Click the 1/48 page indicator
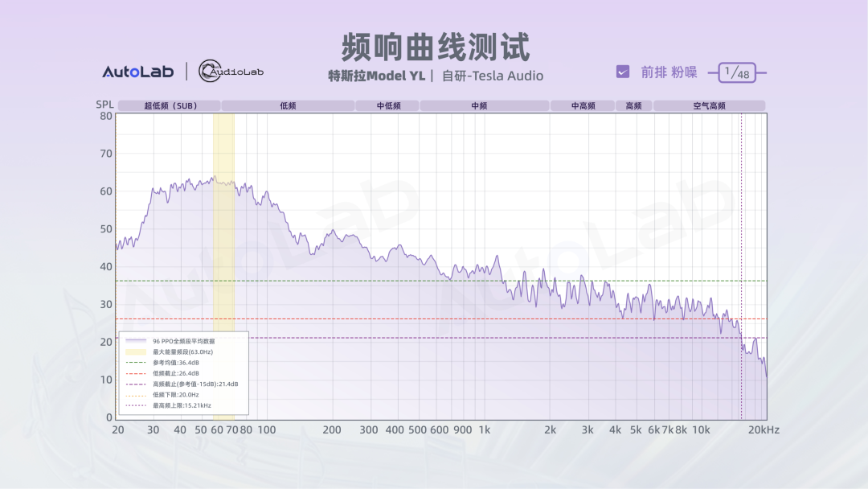This screenshot has height=489, width=868. point(736,73)
